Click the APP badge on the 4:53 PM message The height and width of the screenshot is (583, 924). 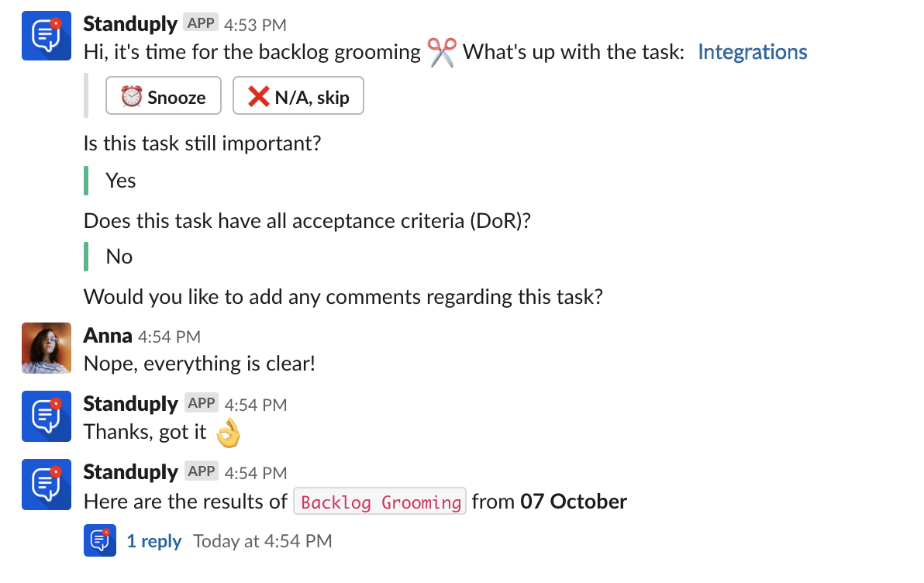click(201, 23)
